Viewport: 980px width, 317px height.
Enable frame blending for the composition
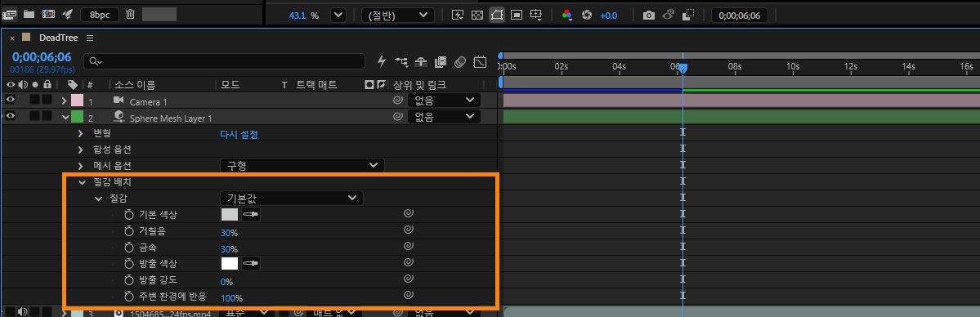tap(441, 61)
